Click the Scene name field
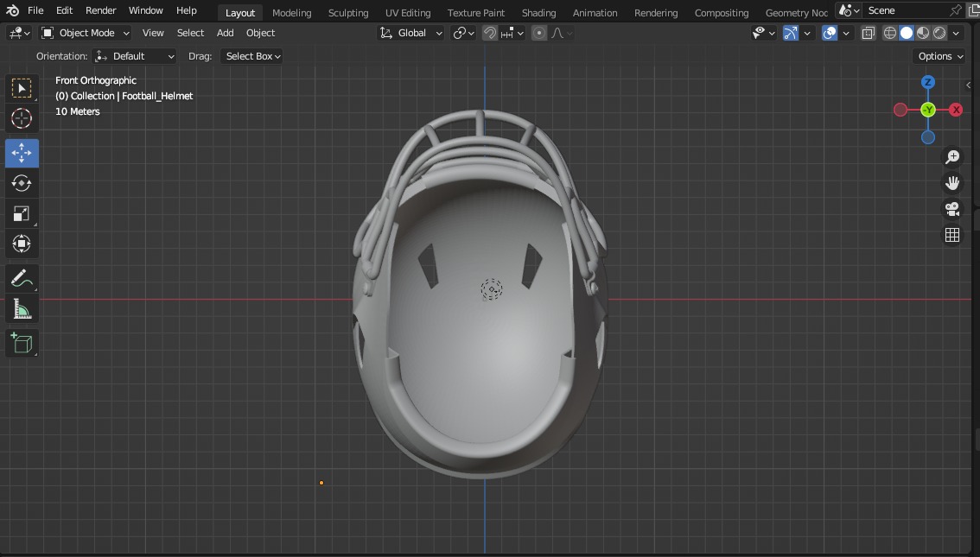Image resolution: width=980 pixels, height=557 pixels. (x=907, y=10)
